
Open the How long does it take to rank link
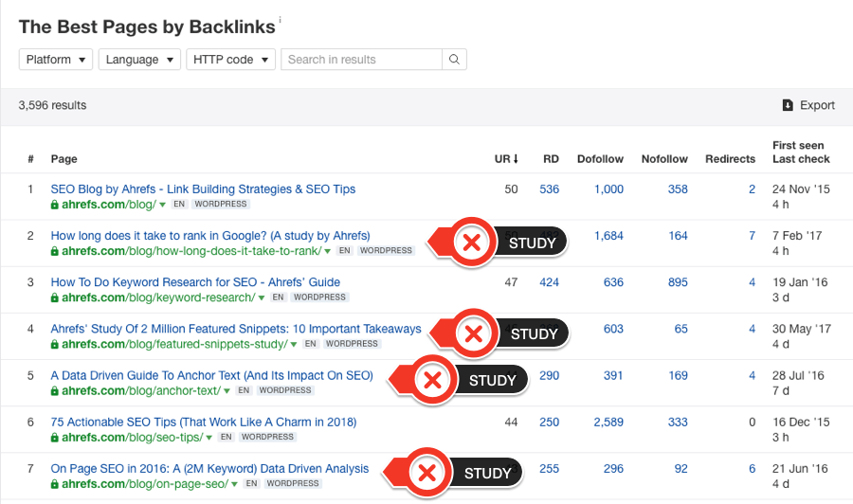(x=210, y=235)
